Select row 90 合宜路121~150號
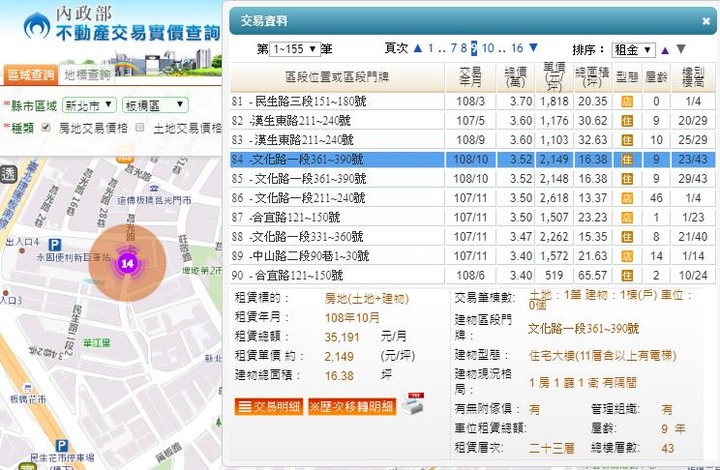This screenshot has height=470, width=720. 472,275
